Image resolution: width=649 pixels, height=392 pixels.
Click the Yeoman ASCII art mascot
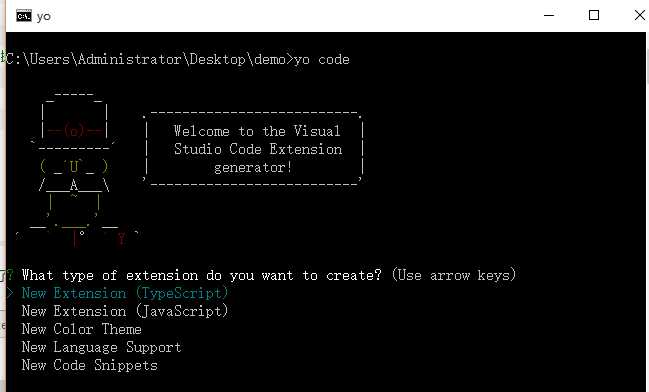click(x=77, y=170)
